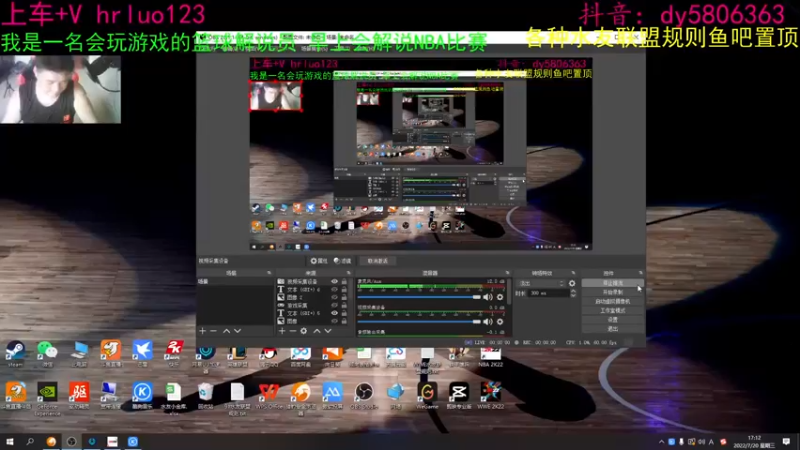This screenshot has height=450, width=800.
Task: Open the Recycle Bin on the desktop
Action: click(x=205, y=396)
